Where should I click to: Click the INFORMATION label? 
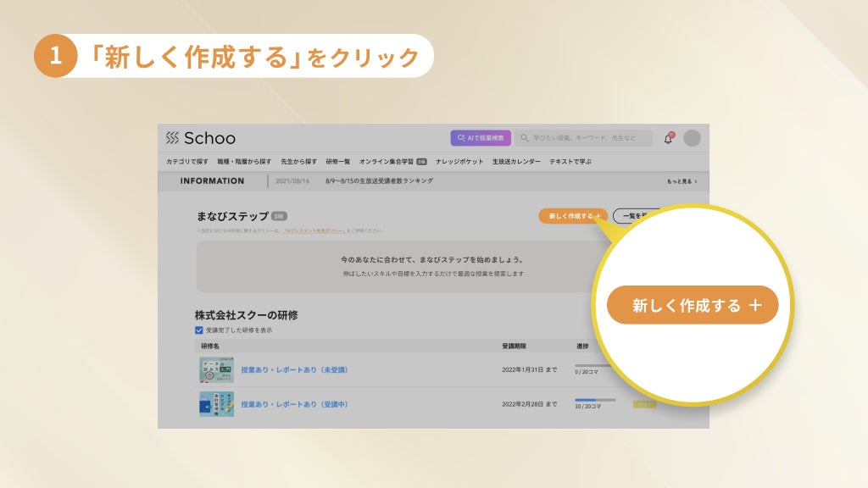(x=212, y=181)
